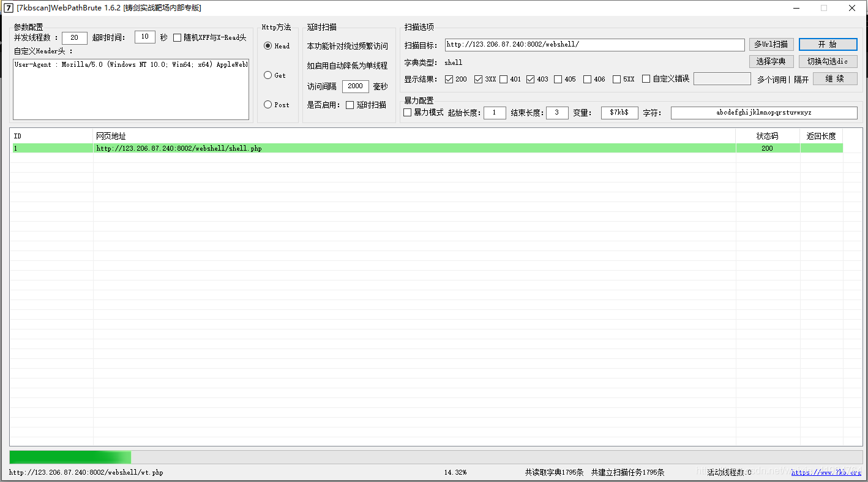Click the 返回长度 column header
868x482 pixels.
point(821,136)
